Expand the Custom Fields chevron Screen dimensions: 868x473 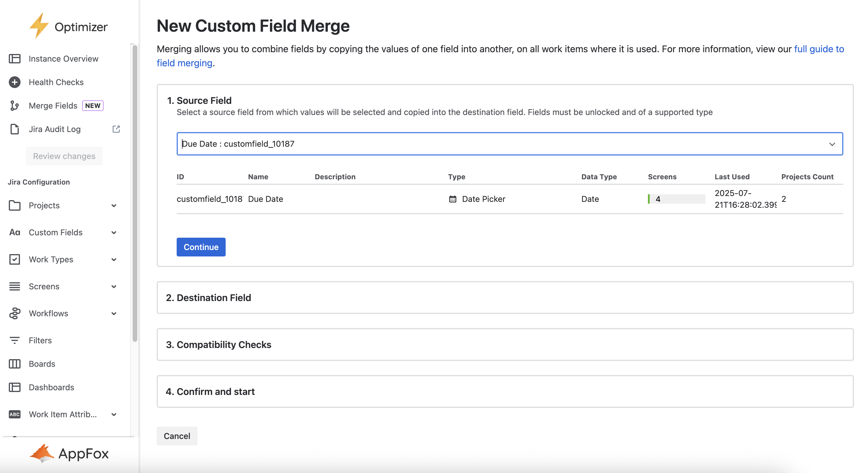114,232
